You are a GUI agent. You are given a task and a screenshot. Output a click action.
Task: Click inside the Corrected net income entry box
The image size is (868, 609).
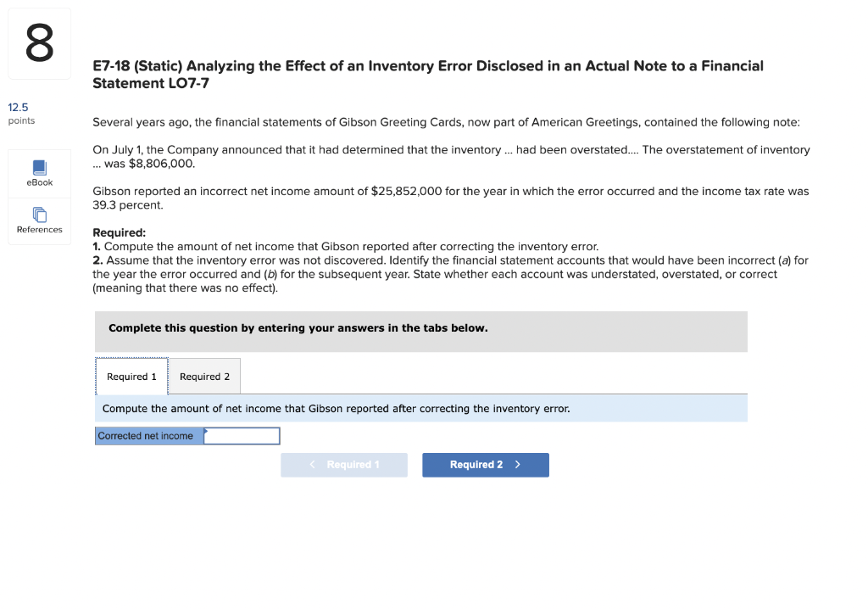coord(242,435)
